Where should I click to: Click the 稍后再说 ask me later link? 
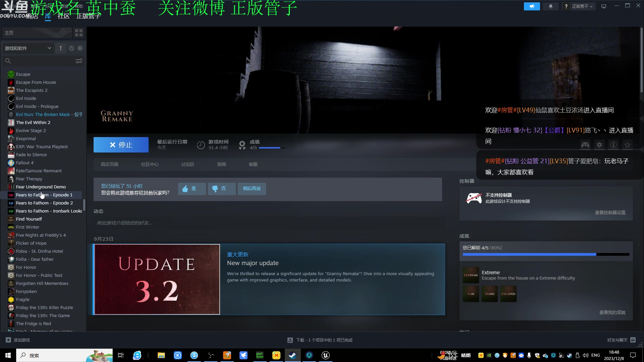(251, 188)
